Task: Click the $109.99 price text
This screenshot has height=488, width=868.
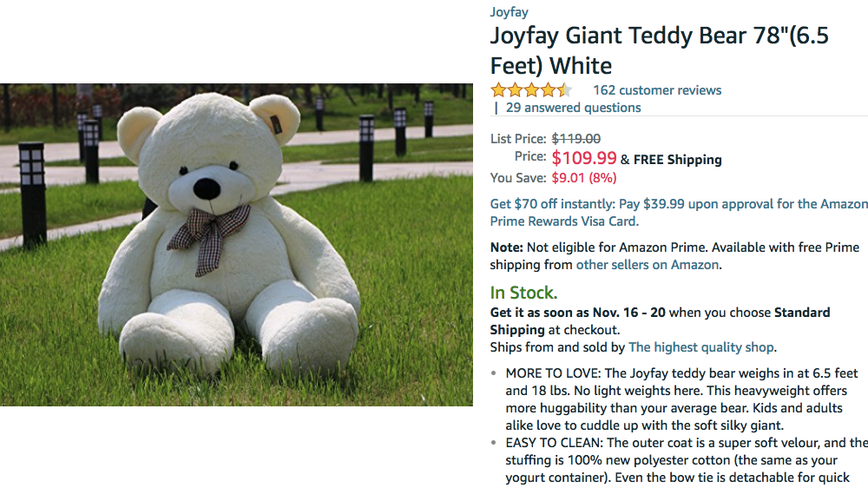Action: pos(584,158)
